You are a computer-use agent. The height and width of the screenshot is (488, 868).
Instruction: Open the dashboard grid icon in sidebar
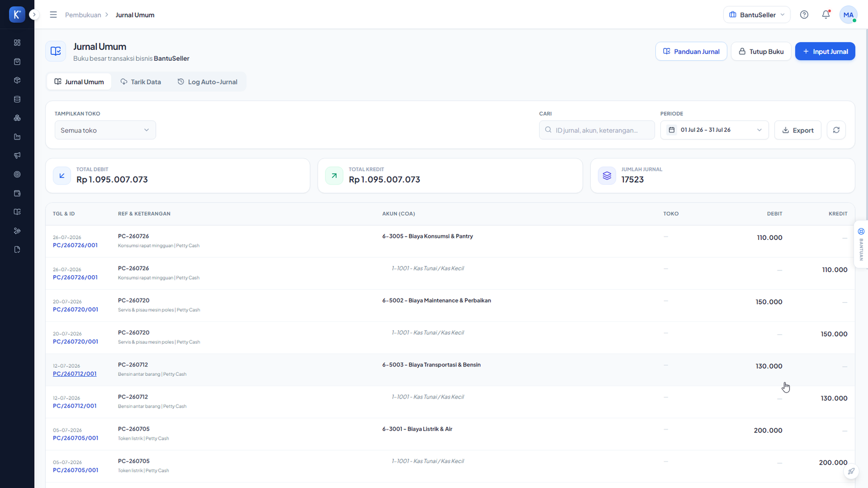17,42
